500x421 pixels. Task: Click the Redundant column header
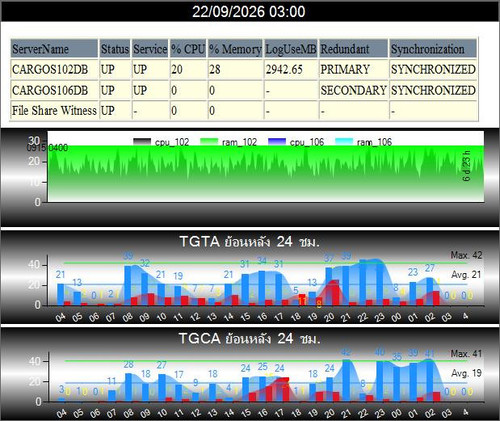pos(354,49)
